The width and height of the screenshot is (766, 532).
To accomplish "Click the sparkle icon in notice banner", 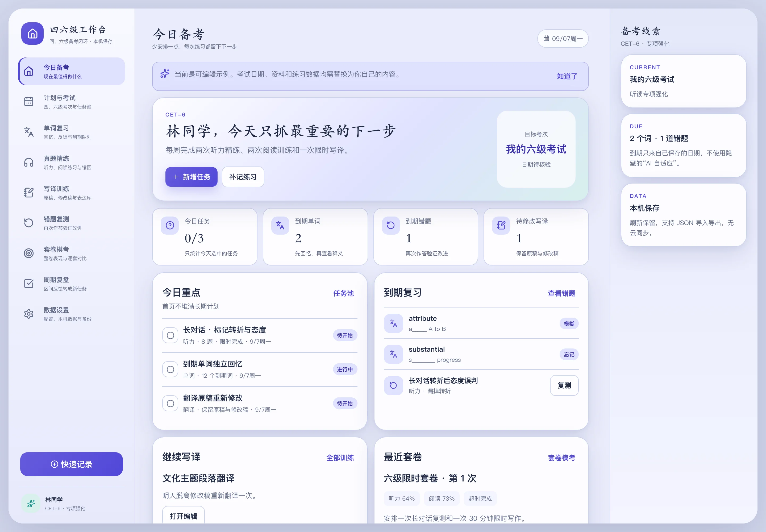I will click(165, 74).
